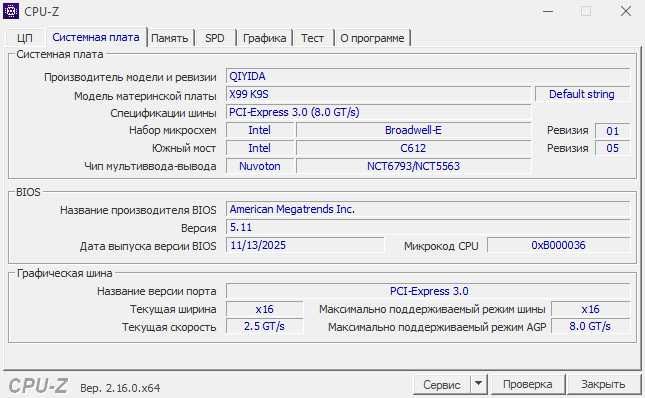Click the current width x16 field
The image size is (645, 398).
(x=264, y=309)
